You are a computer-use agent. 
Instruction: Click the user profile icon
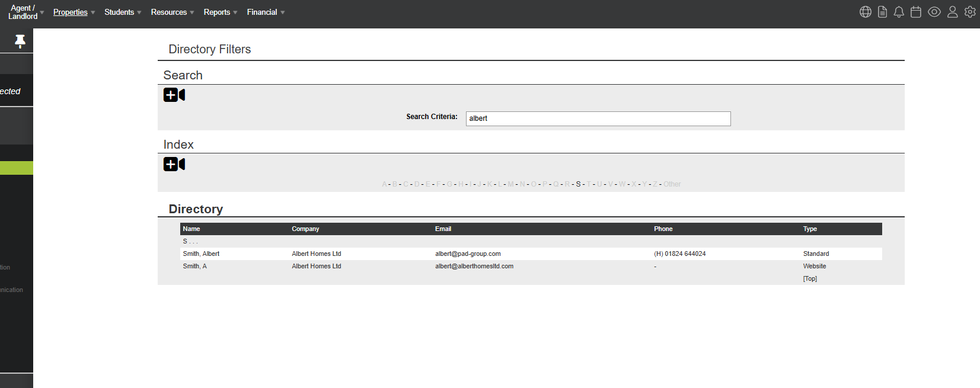pos(952,12)
